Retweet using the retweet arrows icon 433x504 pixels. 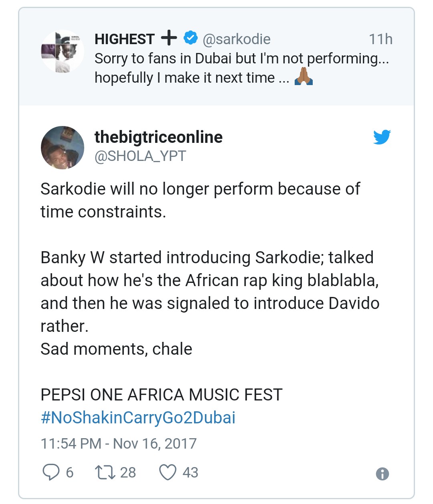105,472
